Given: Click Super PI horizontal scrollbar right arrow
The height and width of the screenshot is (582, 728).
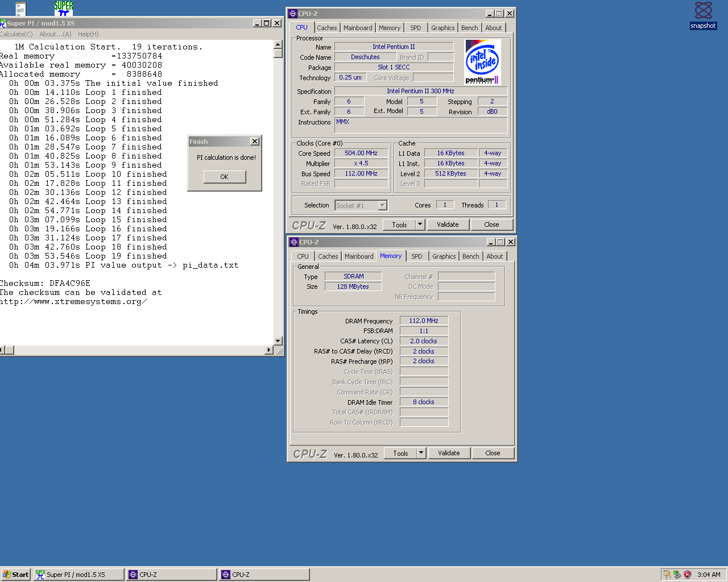Looking at the screenshot, I should (x=270, y=350).
